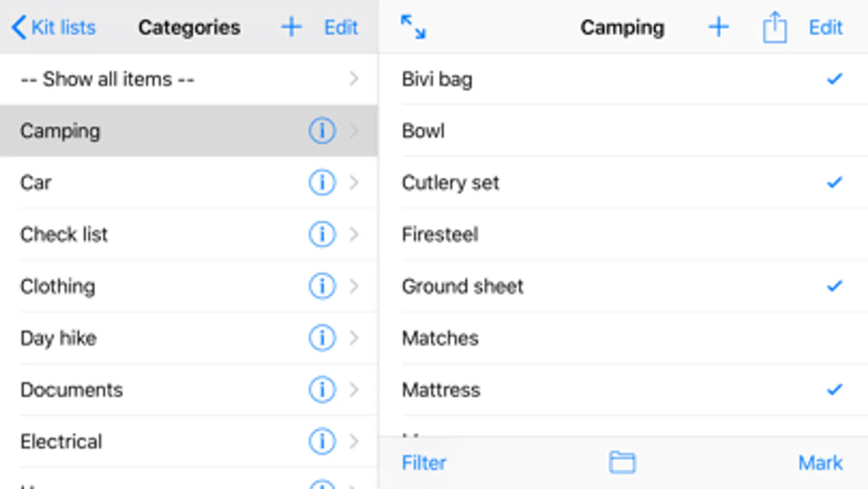
Task: Expand the Show all items row
Action: click(354, 79)
